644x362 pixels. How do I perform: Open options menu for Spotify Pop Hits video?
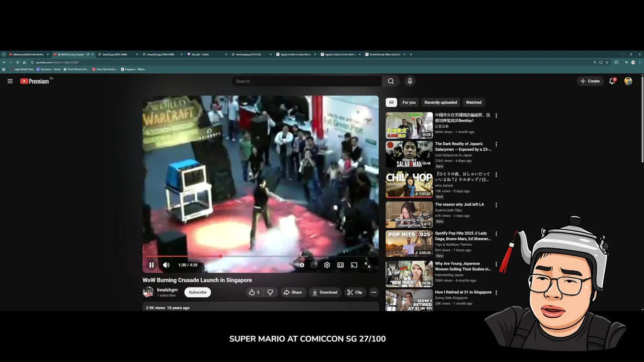pyautogui.click(x=496, y=234)
